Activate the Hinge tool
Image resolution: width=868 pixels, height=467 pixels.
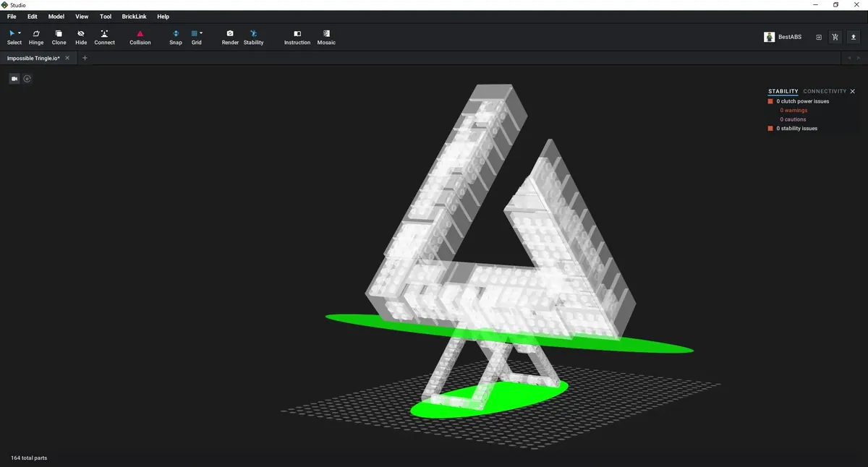click(36, 37)
